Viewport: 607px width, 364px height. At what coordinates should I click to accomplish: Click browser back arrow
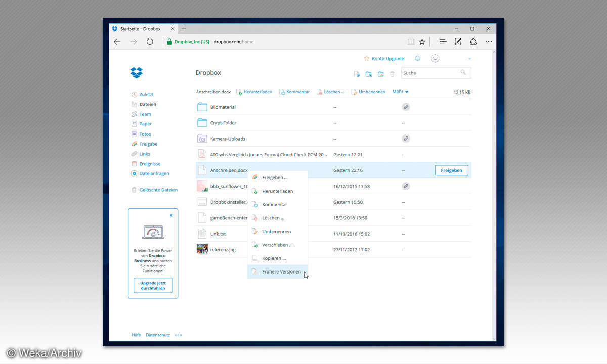[117, 42]
